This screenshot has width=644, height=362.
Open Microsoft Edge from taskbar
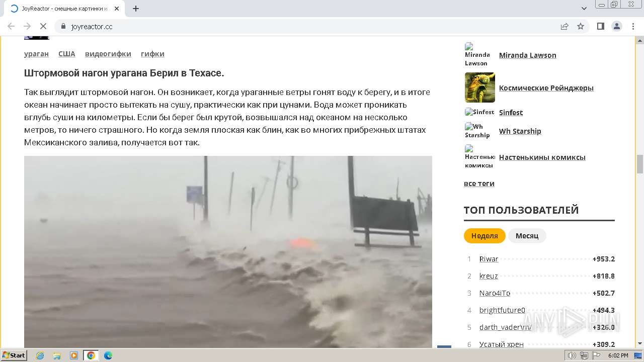[x=108, y=355]
